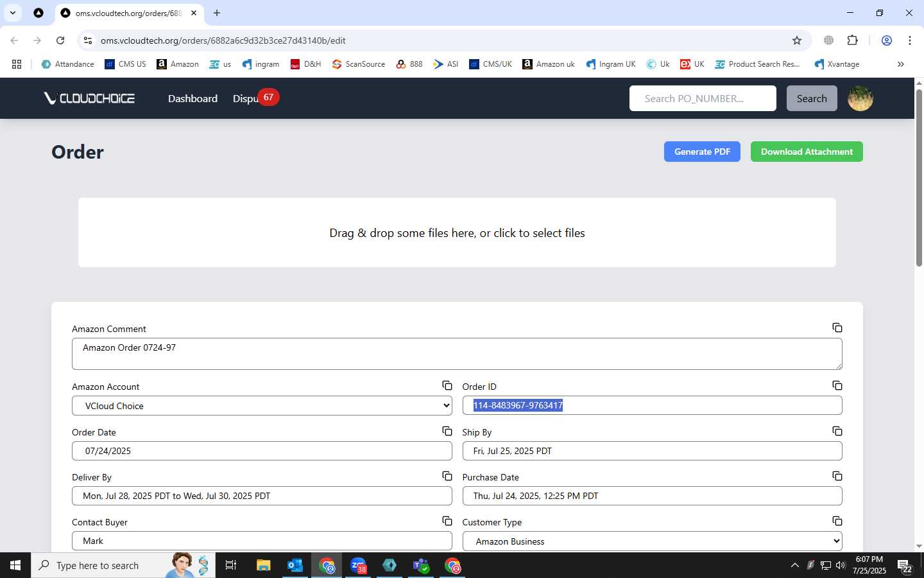Open the Windows notification center
The image size is (924, 578).
(x=905, y=566)
